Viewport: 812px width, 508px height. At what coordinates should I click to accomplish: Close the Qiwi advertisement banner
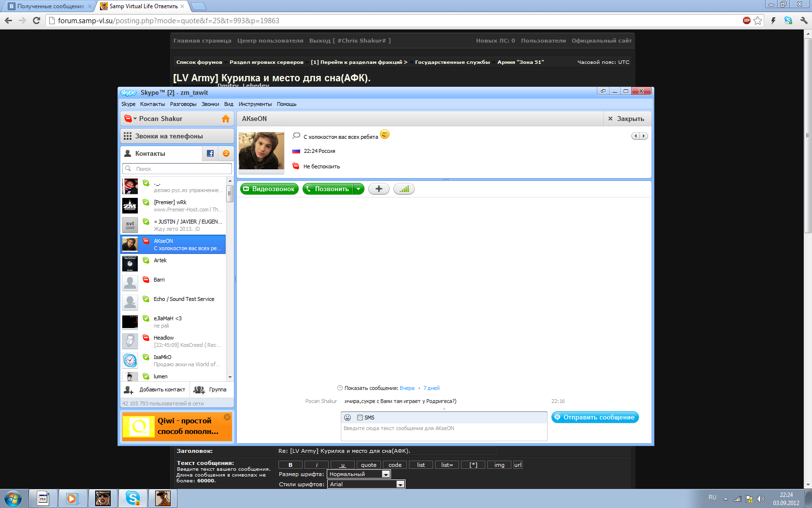coord(227,417)
